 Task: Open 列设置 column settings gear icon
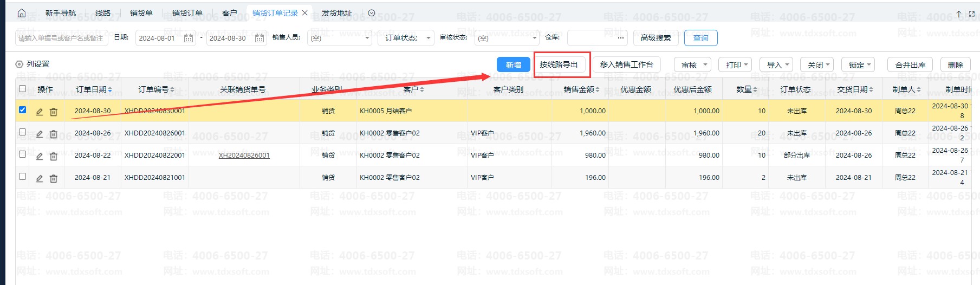pos(20,64)
